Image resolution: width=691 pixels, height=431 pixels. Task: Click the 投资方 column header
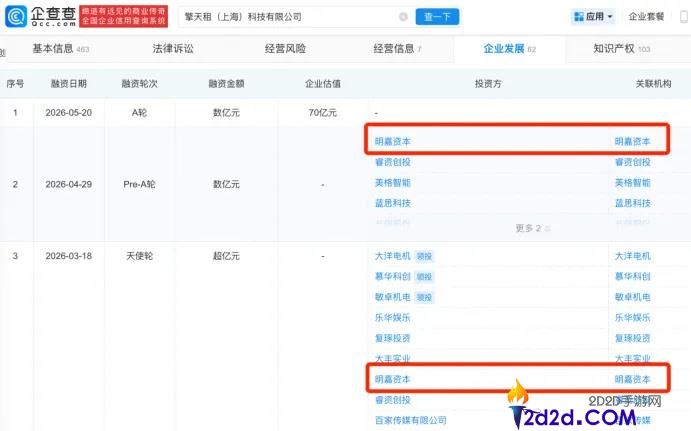point(488,83)
